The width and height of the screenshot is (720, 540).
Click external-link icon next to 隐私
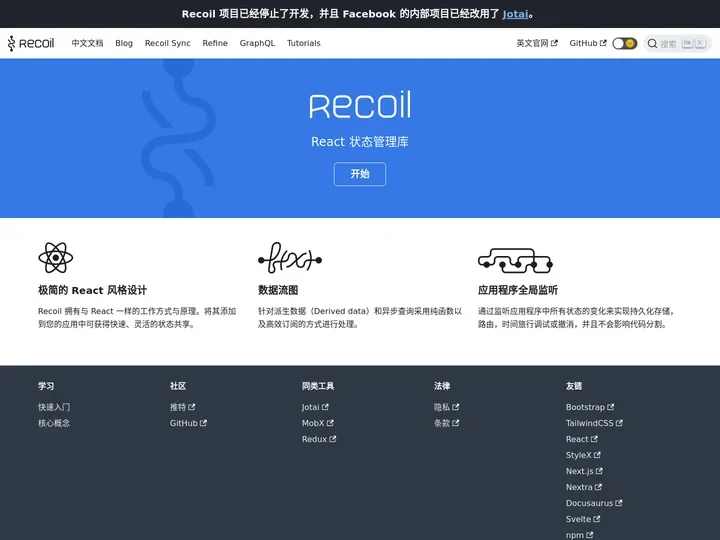pyautogui.click(x=456, y=407)
